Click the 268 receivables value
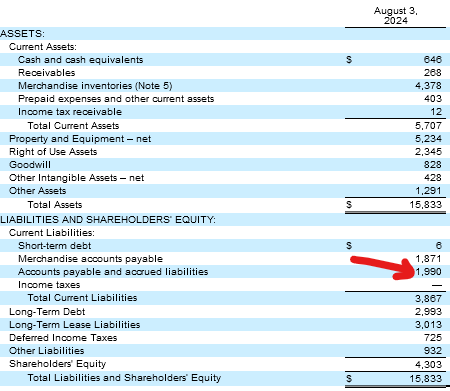This screenshot has width=450, height=391. click(x=433, y=73)
